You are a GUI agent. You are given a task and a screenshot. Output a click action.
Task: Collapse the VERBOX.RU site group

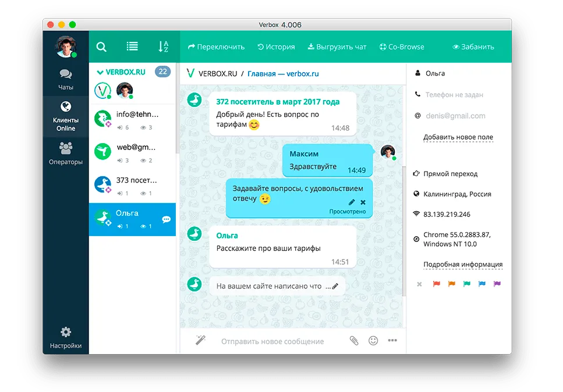coord(100,72)
